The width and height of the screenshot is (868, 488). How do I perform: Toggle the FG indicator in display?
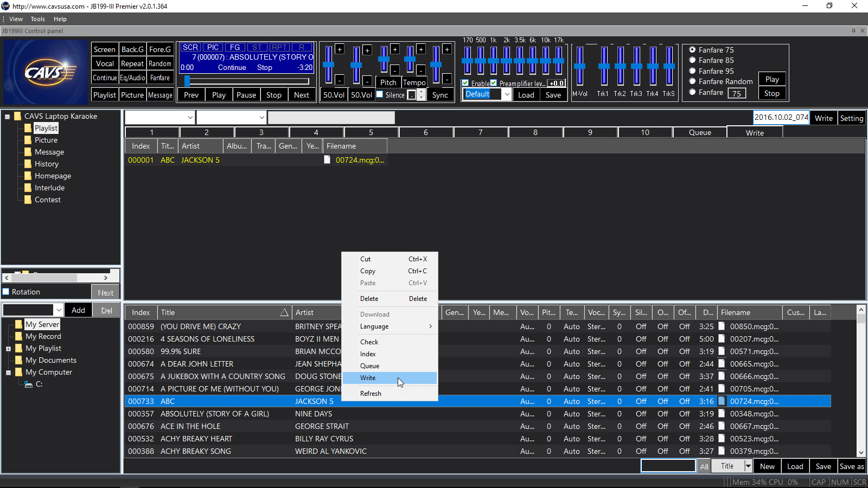(x=235, y=48)
